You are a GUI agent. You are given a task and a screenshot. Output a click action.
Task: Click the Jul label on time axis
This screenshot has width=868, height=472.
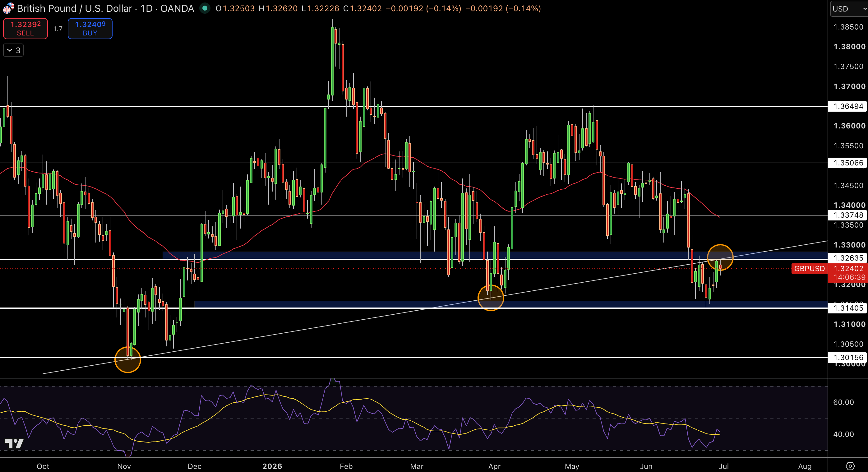(723, 466)
